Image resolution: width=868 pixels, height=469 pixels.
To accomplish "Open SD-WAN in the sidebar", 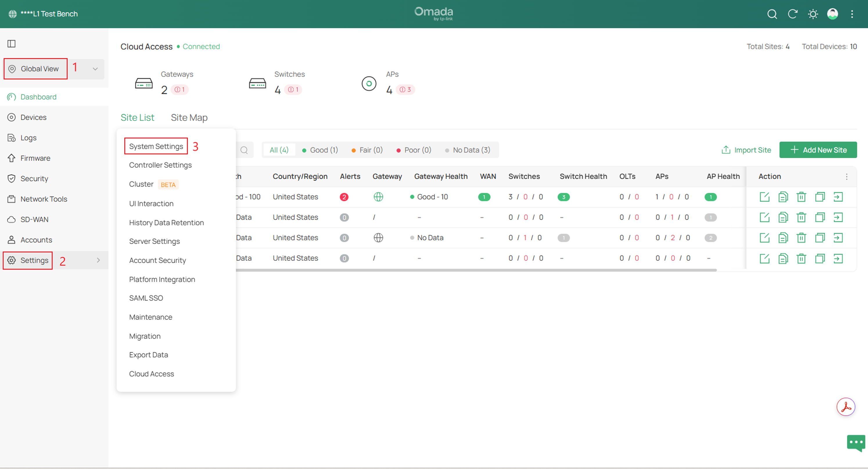I will click(x=54, y=219).
